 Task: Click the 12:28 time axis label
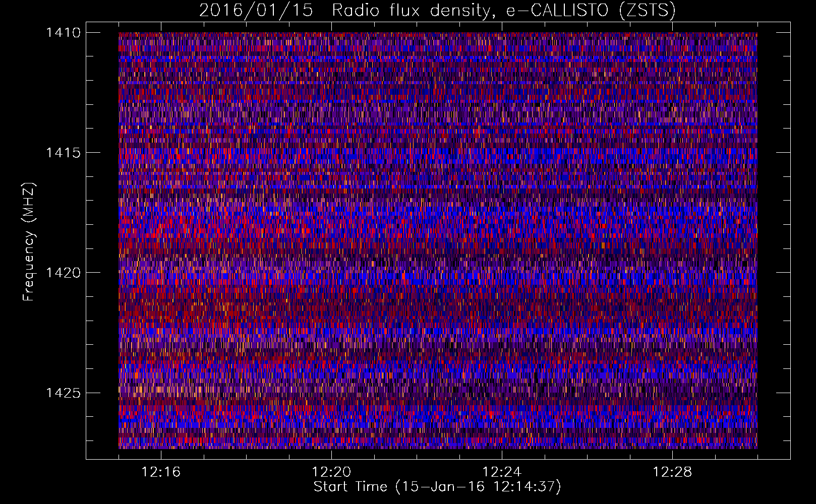[672, 472]
